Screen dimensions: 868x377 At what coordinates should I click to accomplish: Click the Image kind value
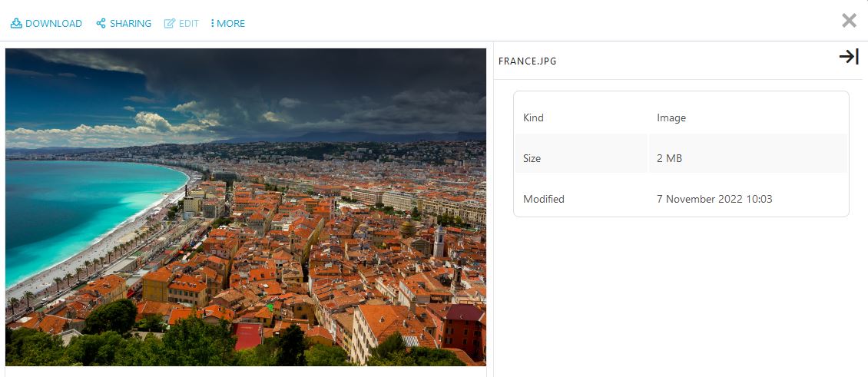(671, 118)
